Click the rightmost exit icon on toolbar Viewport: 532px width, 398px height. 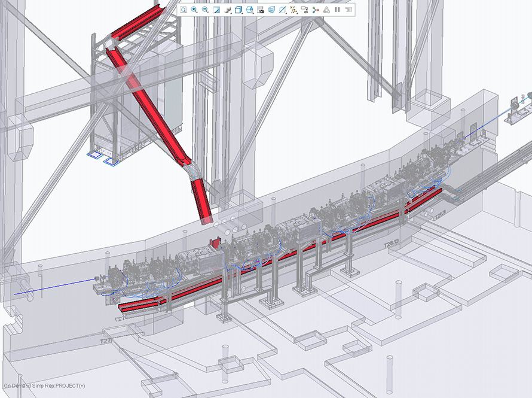coord(349,8)
